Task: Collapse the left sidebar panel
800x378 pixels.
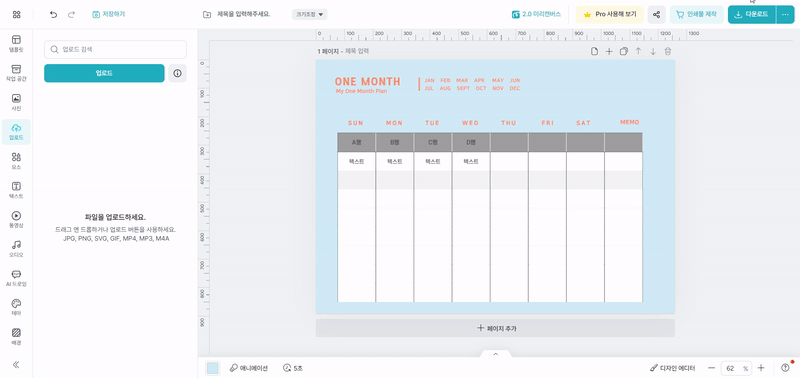Action: [16, 364]
